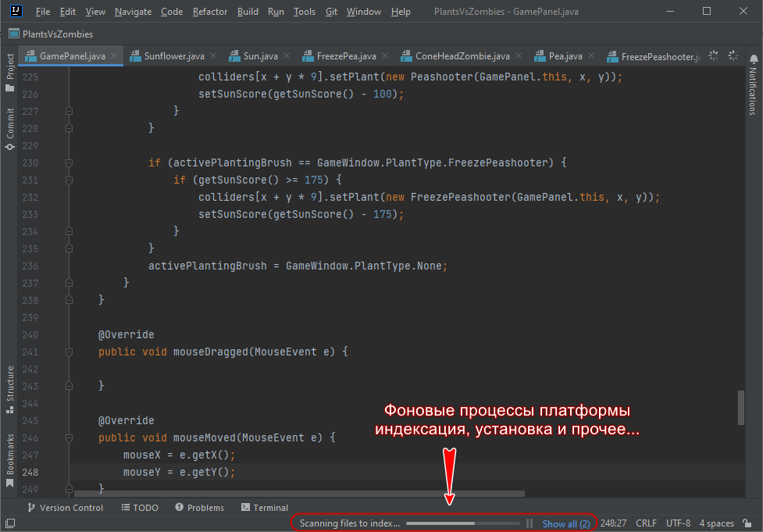Toggle tool window quick access icon in status bar
763x532 pixels.
(x=10, y=523)
